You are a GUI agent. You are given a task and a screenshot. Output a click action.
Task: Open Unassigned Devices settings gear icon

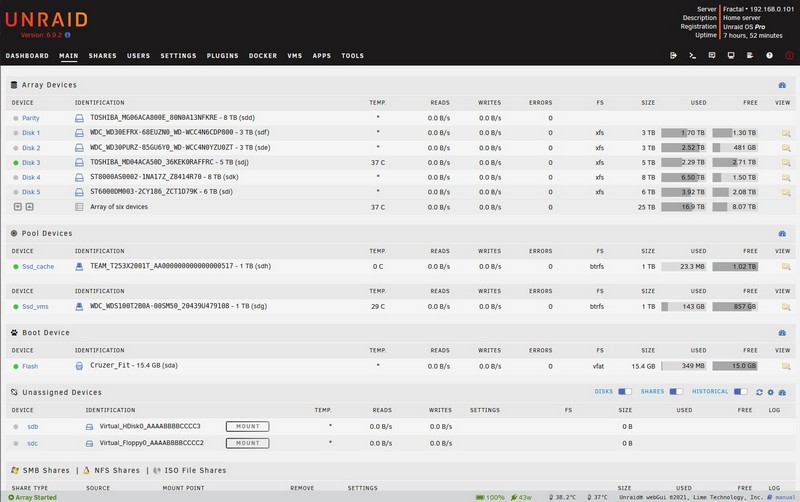(770, 392)
